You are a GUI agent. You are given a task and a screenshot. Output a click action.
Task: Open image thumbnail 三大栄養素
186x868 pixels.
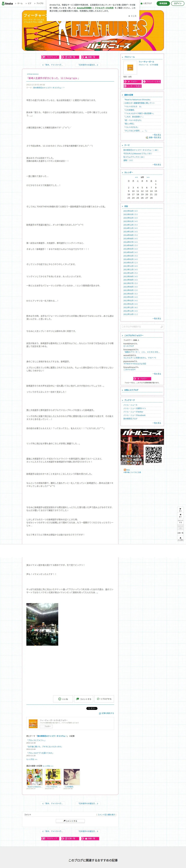tap(72, 777)
